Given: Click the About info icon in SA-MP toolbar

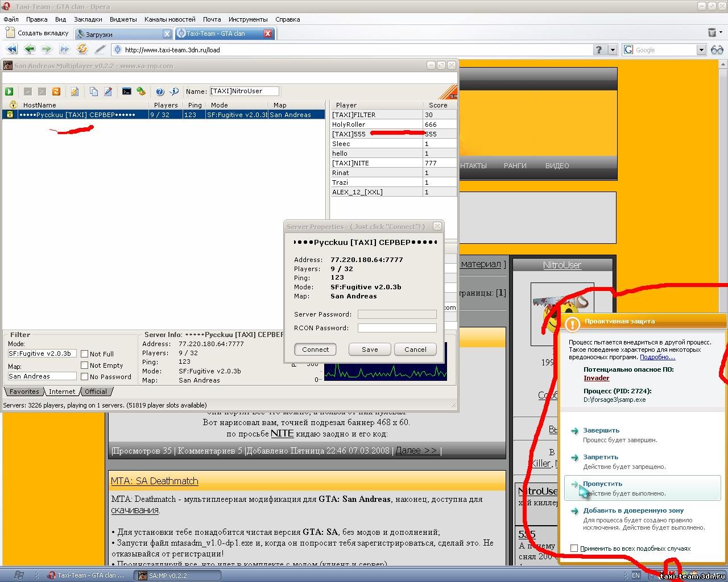Looking at the screenshot, I should 174,92.
